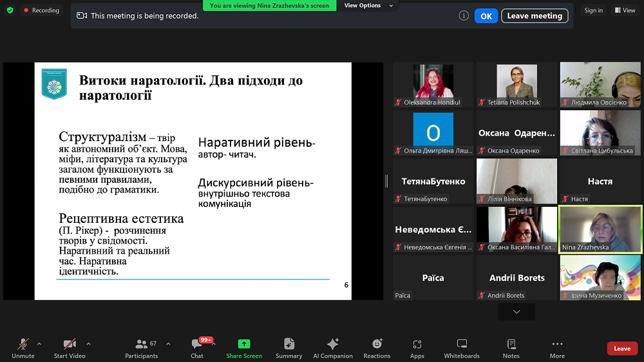Screen dimensions: 644x362
Task: Change layout using View menu
Action: tap(625, 10)
